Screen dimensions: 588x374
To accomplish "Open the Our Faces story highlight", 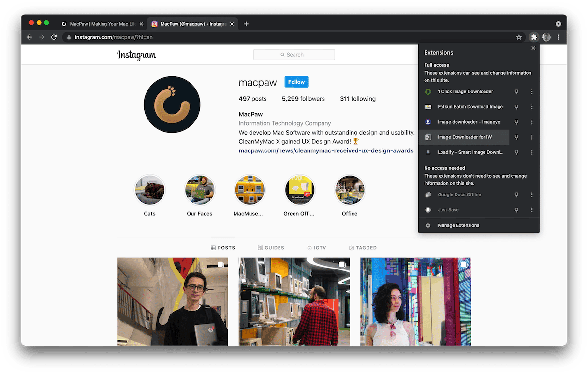I will click(x=200, y=191).
